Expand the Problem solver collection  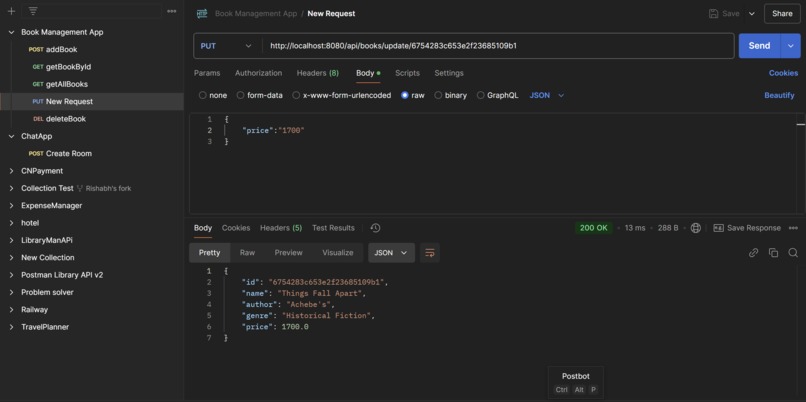11,292
